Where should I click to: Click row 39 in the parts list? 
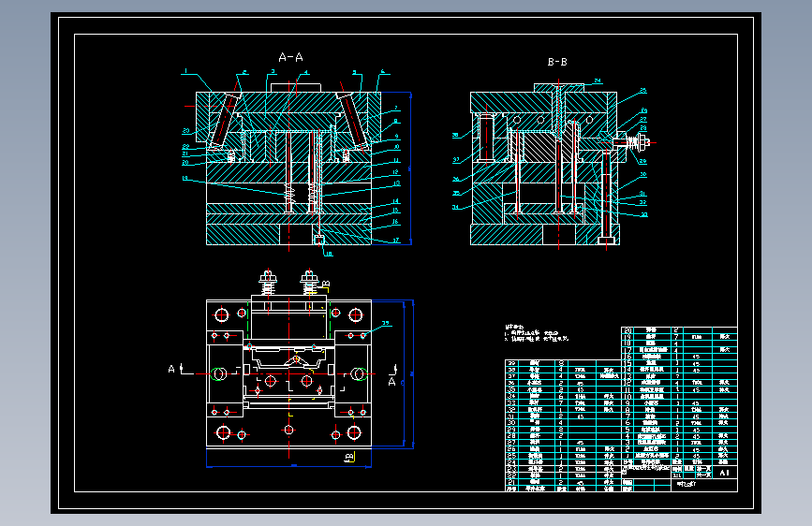coord(563,363)
